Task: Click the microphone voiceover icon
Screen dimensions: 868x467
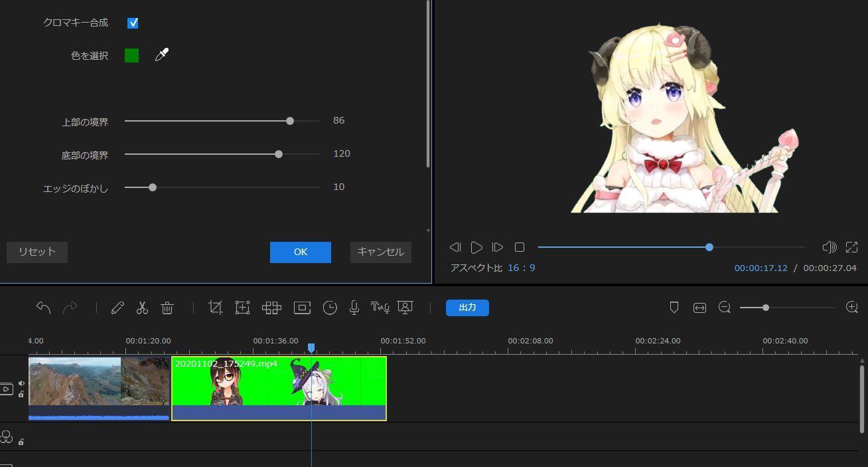Action: pos(354,308)
